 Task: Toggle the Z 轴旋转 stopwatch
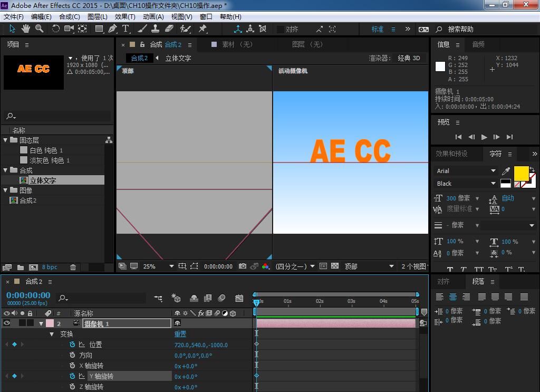[x=72, y=387]
